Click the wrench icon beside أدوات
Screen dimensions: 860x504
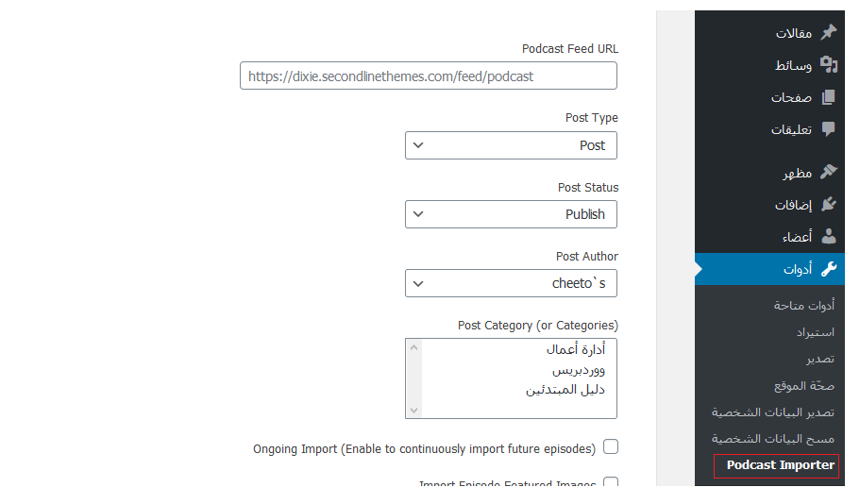(x=828, y=269)
